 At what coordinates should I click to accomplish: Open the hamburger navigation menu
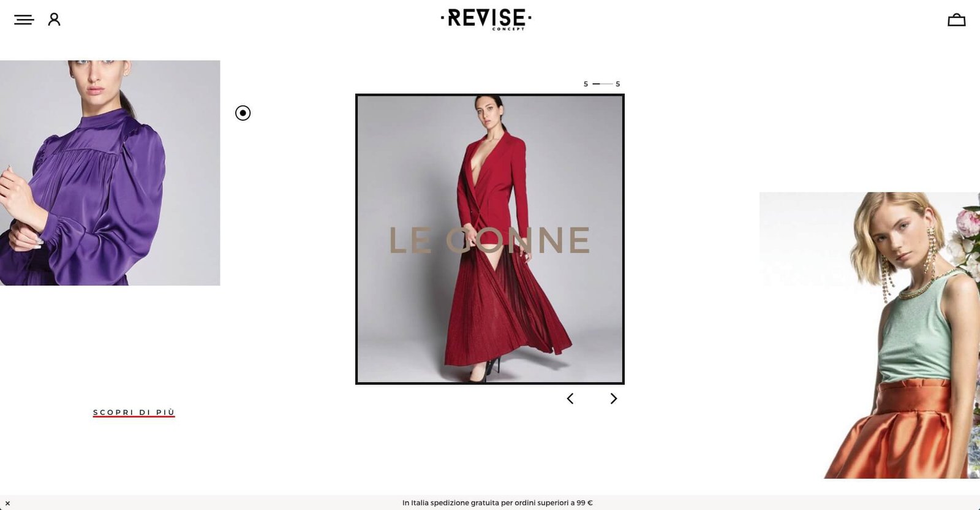(24, 20)
